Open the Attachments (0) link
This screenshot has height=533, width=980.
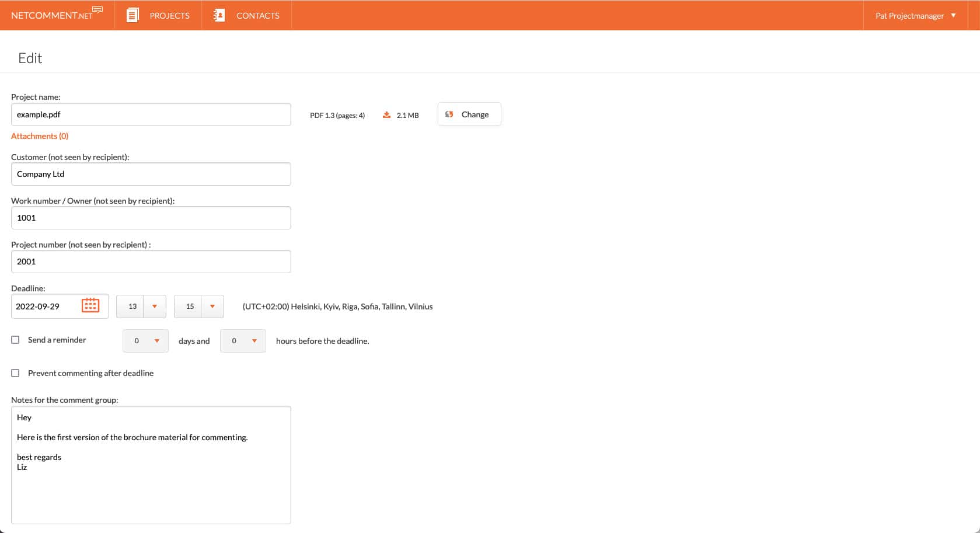tap(40, 136)
